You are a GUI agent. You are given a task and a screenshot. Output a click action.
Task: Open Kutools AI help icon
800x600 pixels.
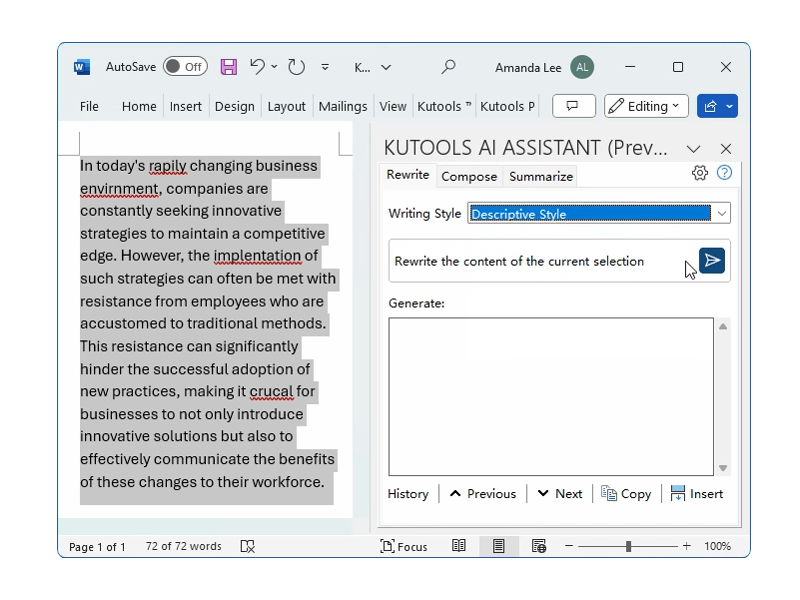(724, 173)
